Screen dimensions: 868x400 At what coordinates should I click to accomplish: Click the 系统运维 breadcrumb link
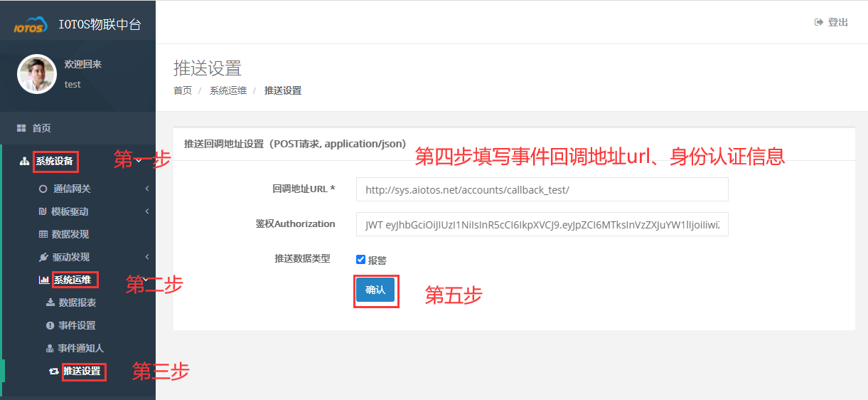coord(228,90)
